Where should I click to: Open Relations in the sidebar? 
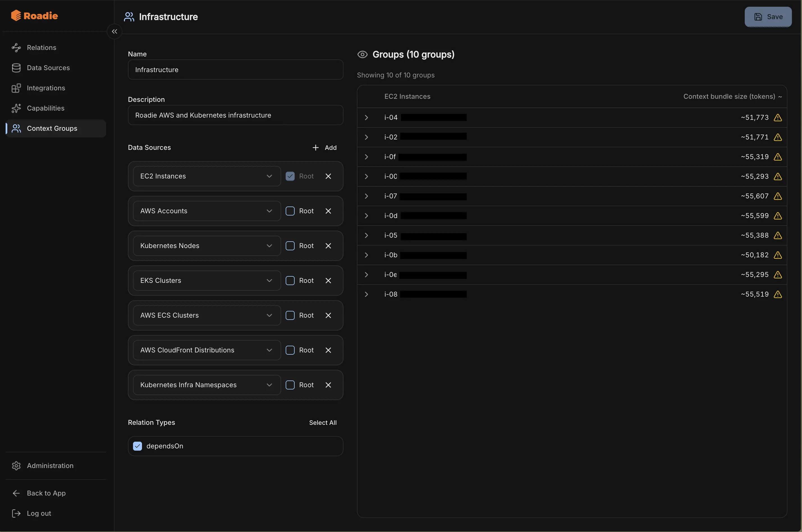click(x=56, y=47)
